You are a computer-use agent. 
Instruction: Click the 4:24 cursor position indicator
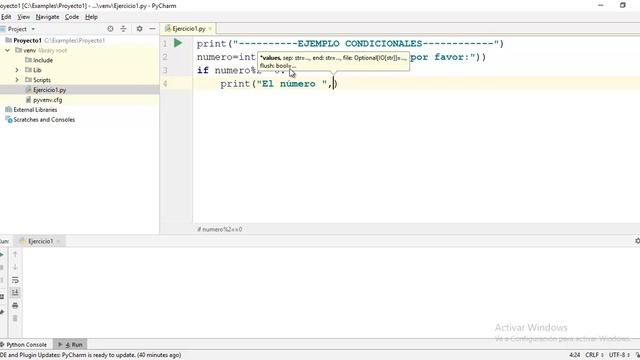coord(574,355)
